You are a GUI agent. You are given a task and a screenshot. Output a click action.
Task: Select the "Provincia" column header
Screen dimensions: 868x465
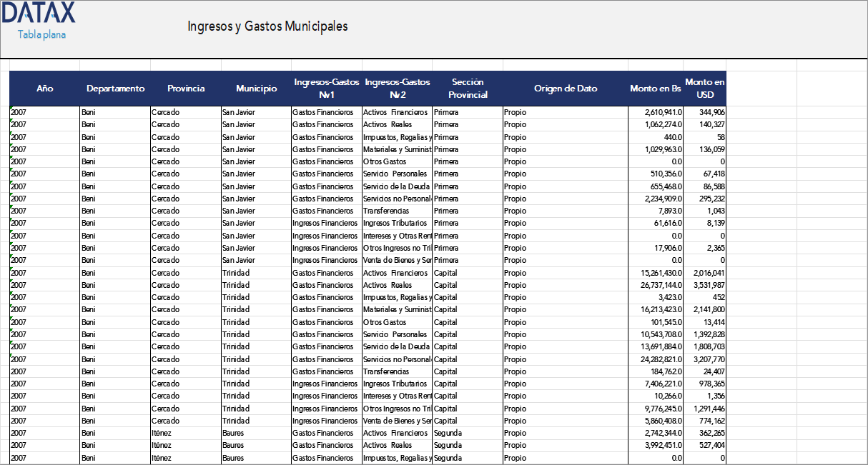(x=186, y=89)
